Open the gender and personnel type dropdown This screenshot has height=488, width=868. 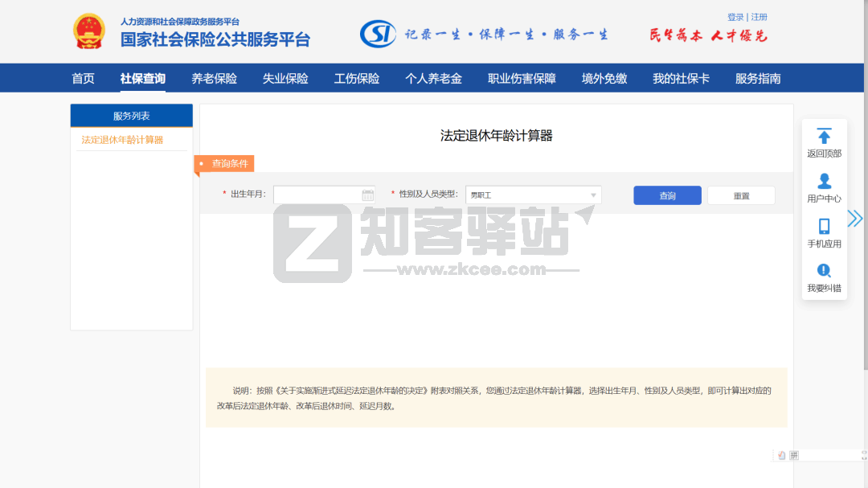532,195
